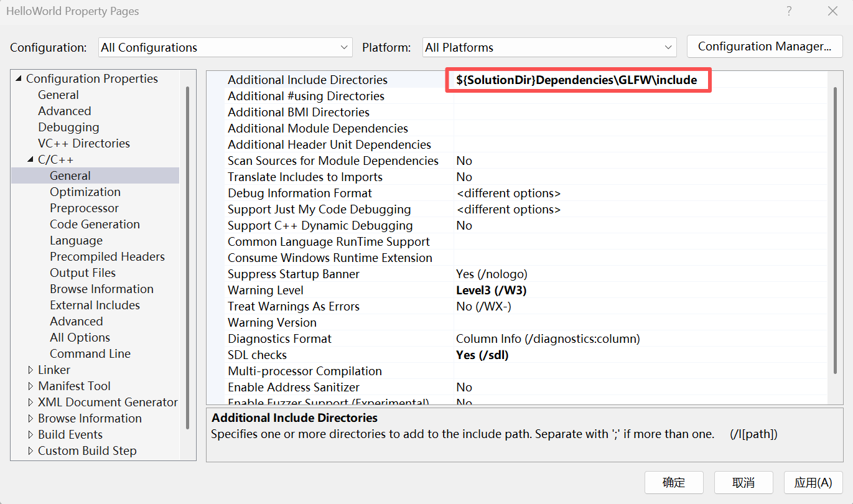The width and height of the screenshot is (853, 504).
Task: Open VC++ Directories page
Action: coord(83,144)
